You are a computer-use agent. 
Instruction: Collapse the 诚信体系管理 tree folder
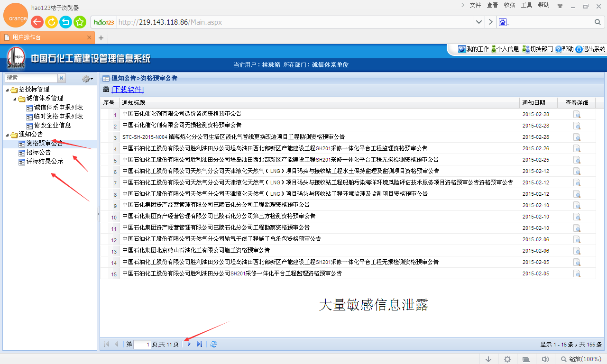[x=14, y=99]
